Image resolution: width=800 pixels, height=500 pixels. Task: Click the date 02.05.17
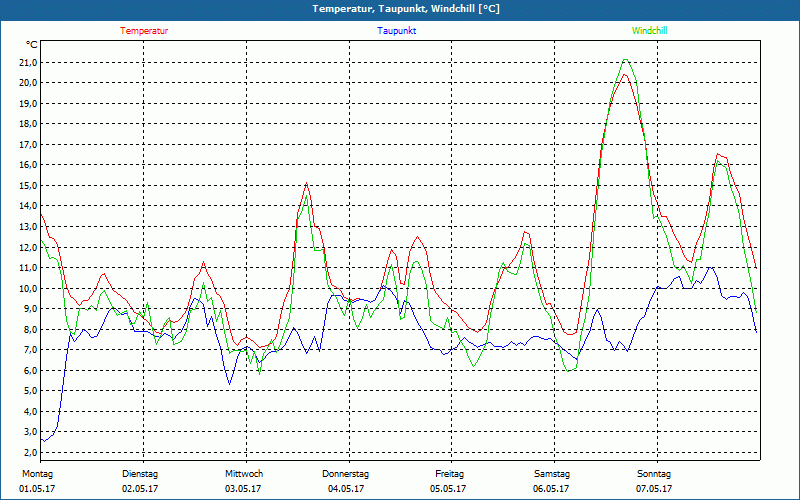[x=140, y=489]
